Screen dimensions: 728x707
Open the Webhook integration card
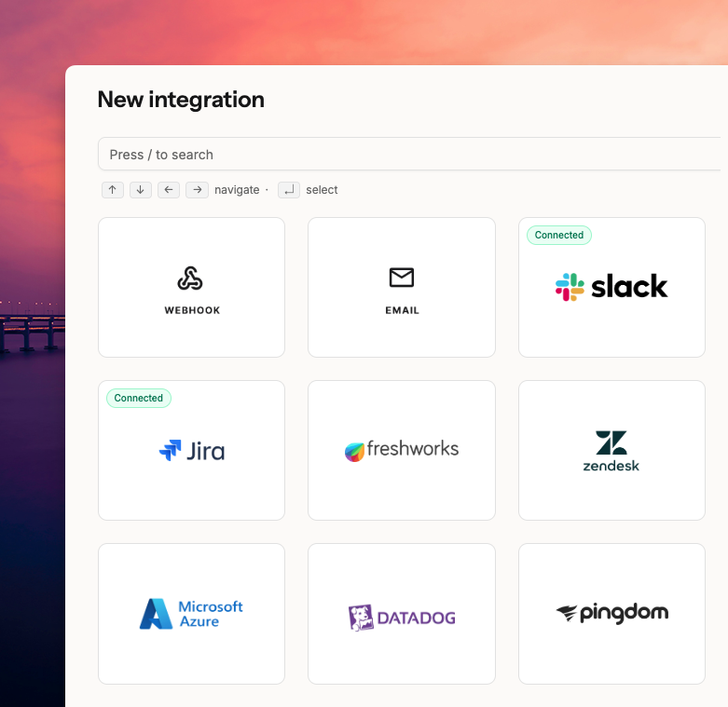(x=191, y=287)
